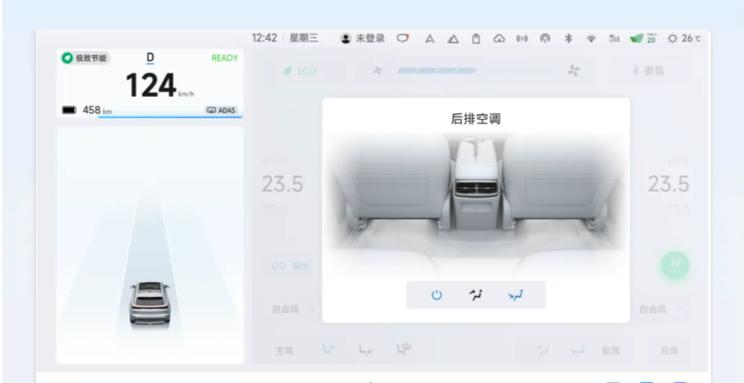This screenshot has width=744, height=383.
Task: Open the 香氛 fragrance button
Action: coord(650,71)
